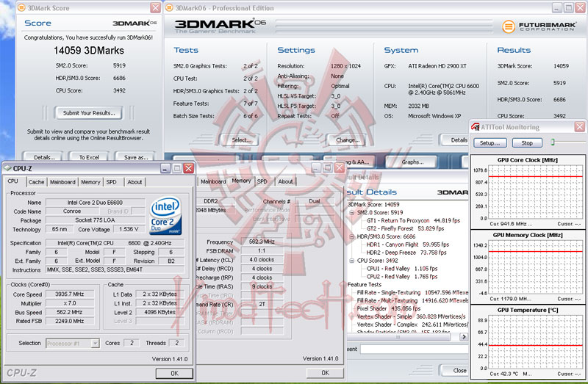This screenshot has height=384, width=588.
Task: Click Change button under Settings
Action: tap(347, 140)
